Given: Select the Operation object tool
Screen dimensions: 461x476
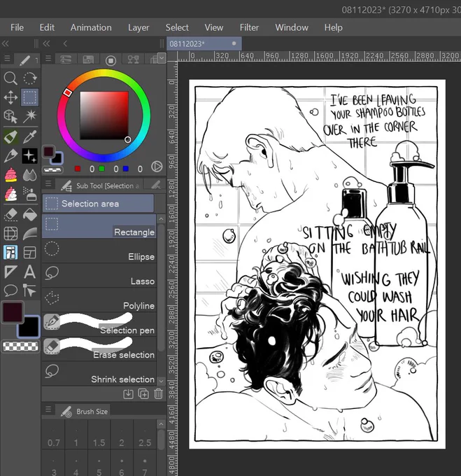Looking at the screenshot, I should click(10, 116).
